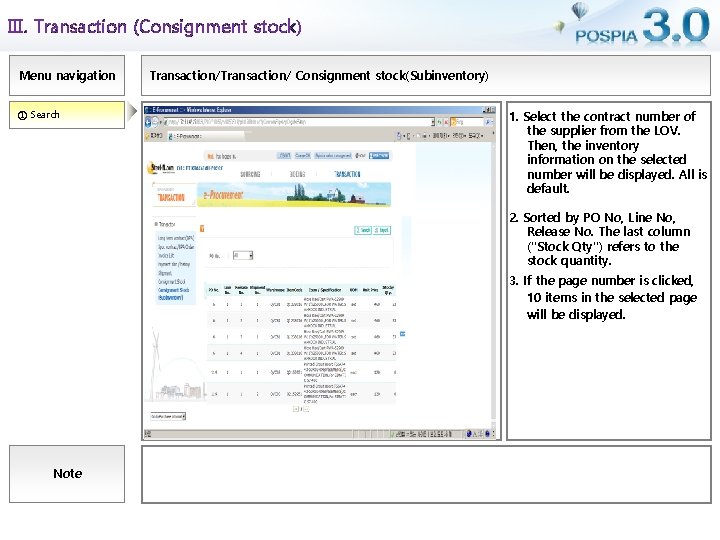Click the green Export button
Screen dimensions: 720x540
pos(382,230)
